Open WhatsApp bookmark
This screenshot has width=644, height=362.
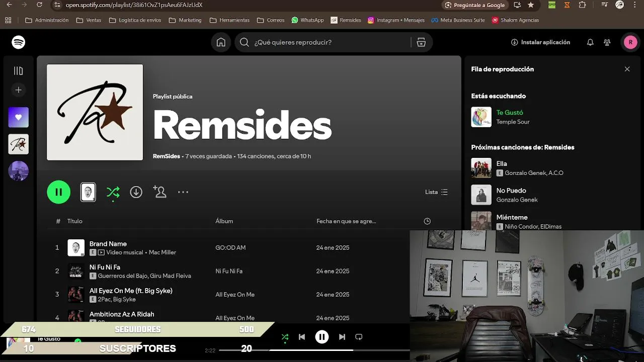307,20
